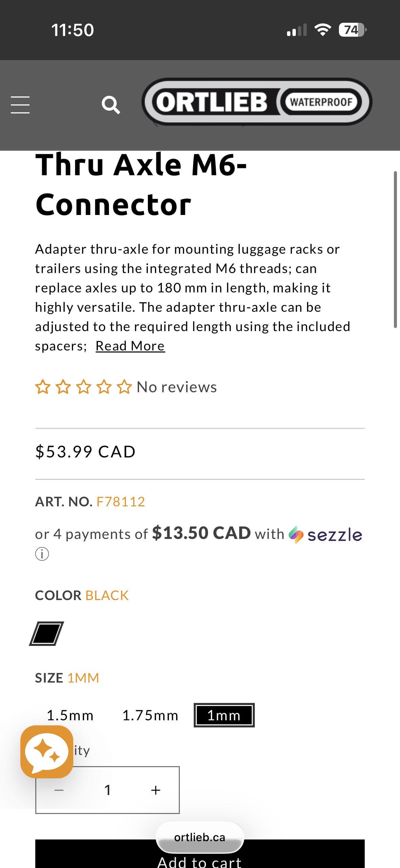The image size is (400, 868).
Task: Decrease quantity with minus button
Action: tap(59, 790)
